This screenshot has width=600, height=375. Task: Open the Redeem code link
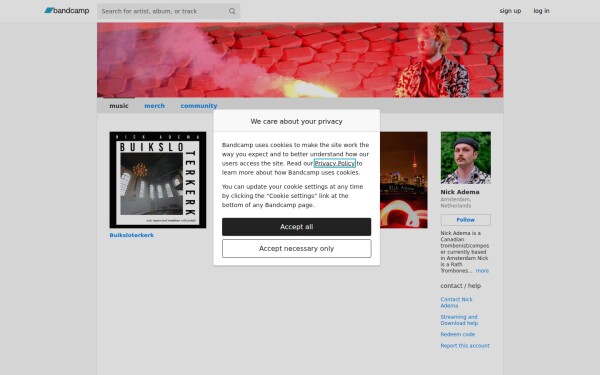point(458,334)
